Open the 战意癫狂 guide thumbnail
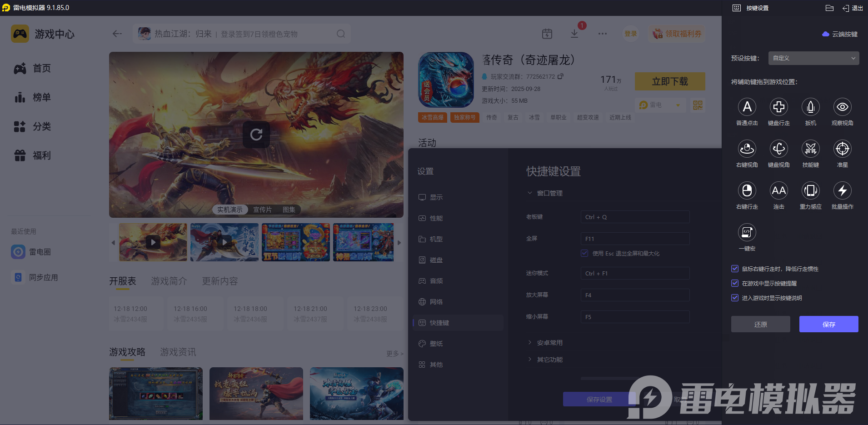Viewport: 868px width, 425px height. point(256,394)
